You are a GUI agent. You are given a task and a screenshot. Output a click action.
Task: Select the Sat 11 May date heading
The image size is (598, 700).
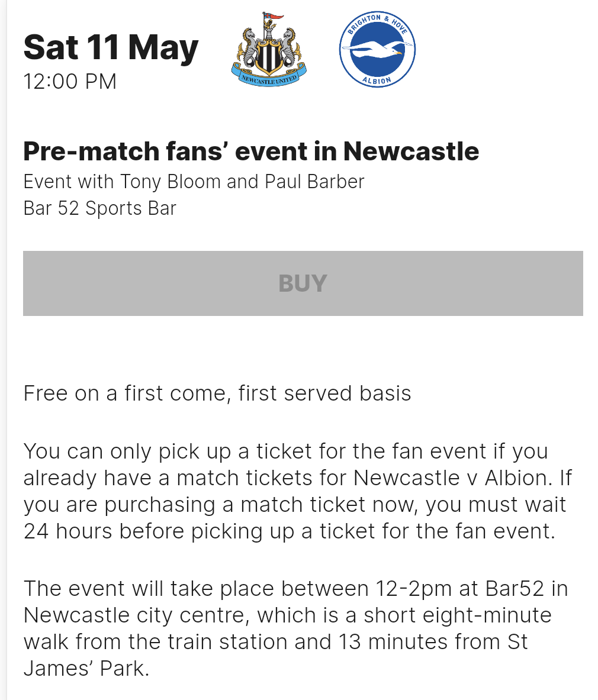point(111,47)
